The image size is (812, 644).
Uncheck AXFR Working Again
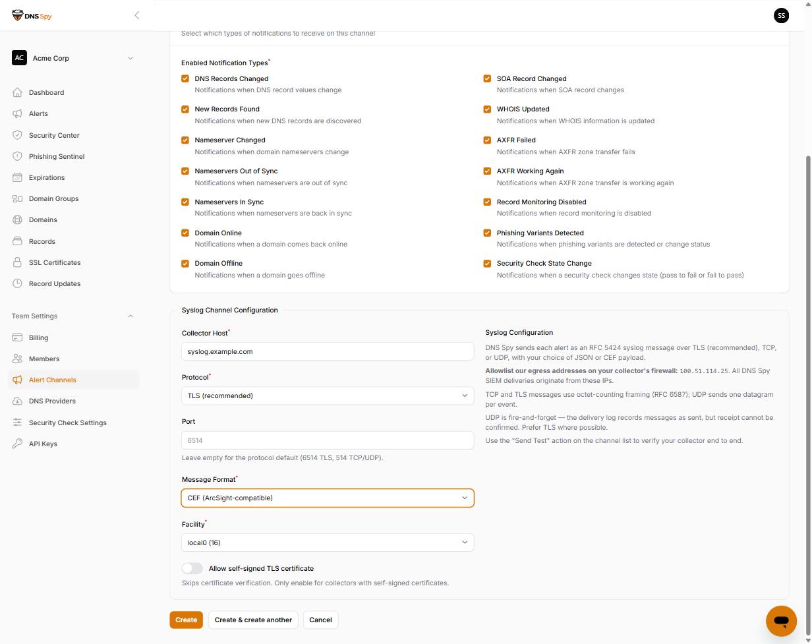[x=487, y=171]
